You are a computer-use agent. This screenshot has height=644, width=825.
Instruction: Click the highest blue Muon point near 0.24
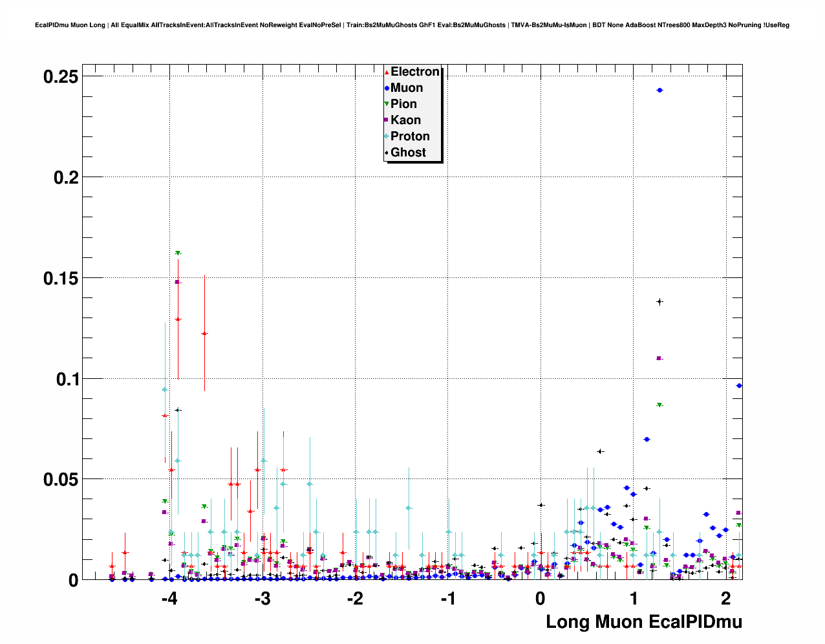coord(659,91)
